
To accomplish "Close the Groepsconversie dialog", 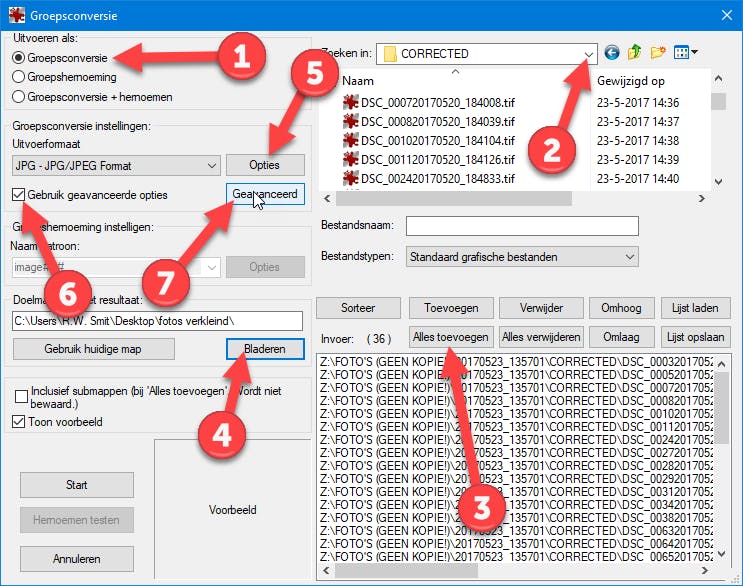I will tap(726, 15).
